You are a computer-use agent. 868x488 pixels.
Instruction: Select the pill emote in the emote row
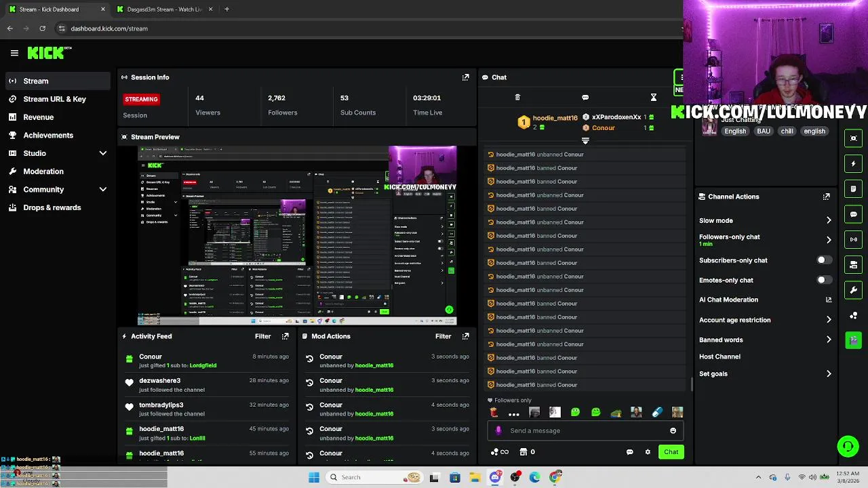coord(656,412)
